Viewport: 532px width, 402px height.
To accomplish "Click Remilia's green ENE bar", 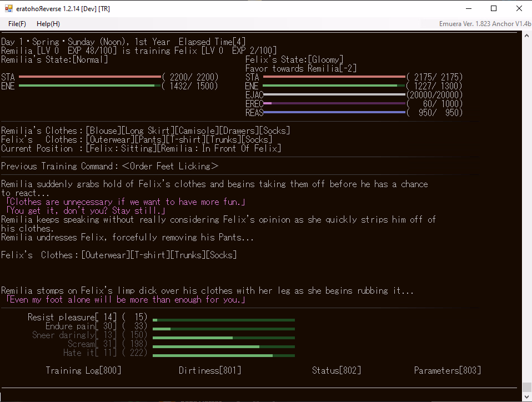I will (90, 86).
